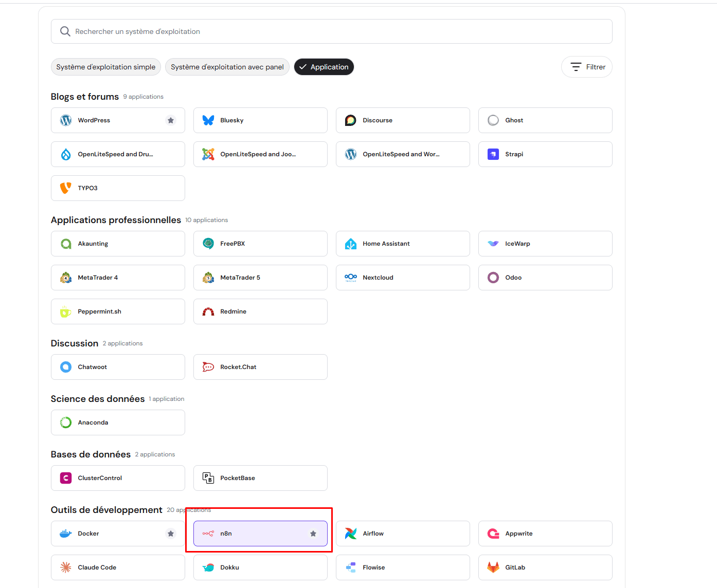Click the operating system search field
Image resolution: width=717 pixels, height=588 pixels.
click(332, 31)
